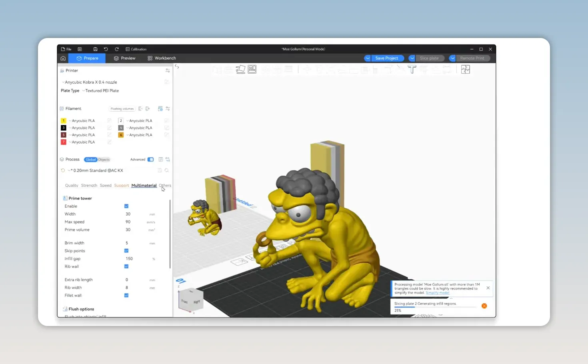Click the black filament 3 swatch

(63, 128)
